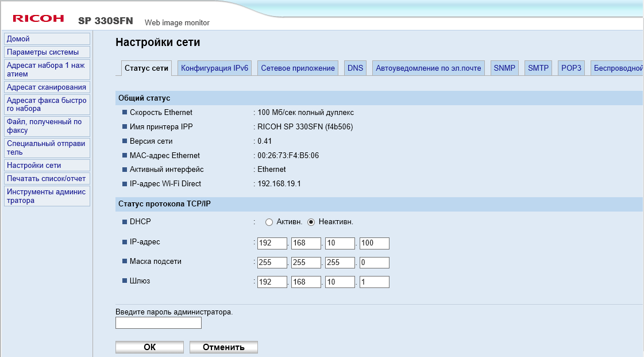Click IP-адрес third octet field 10
The height and width of the screenshot is (357, 644).
pyautogui.click(x=340, y=243)
